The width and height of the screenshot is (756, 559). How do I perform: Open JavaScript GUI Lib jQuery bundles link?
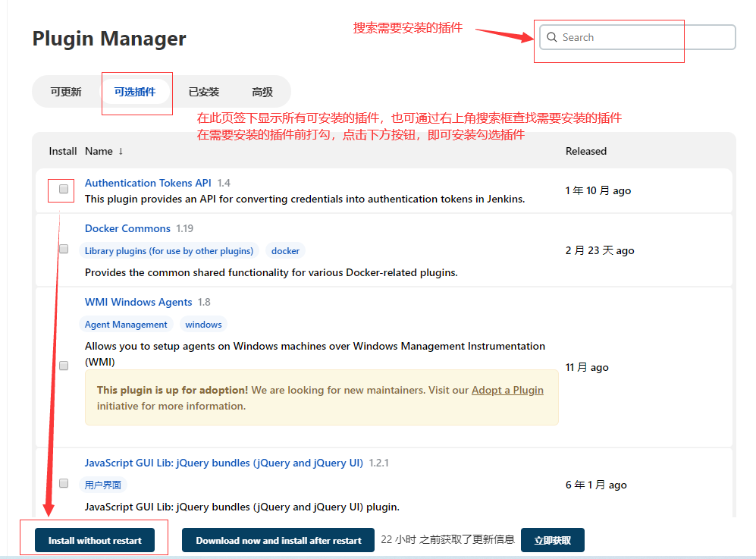click(x=224, y=463)
